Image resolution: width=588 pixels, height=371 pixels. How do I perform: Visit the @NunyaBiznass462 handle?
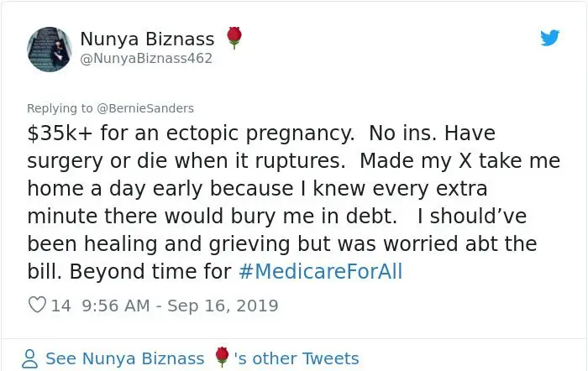point(146,58)
